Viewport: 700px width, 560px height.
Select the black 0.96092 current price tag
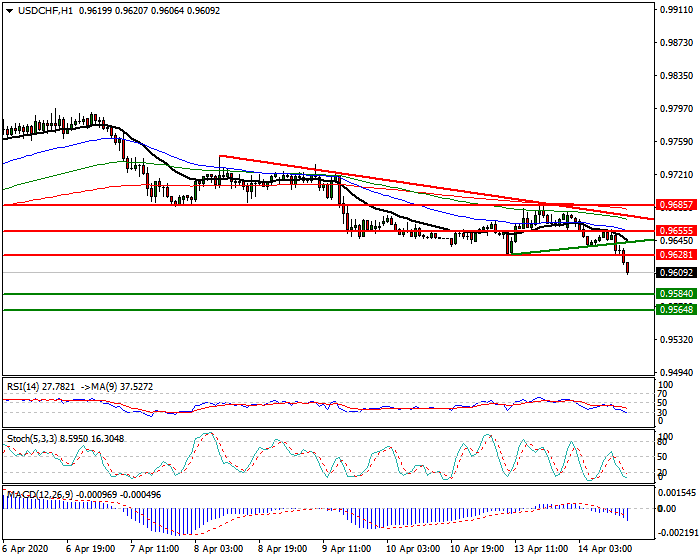[676, 272]
